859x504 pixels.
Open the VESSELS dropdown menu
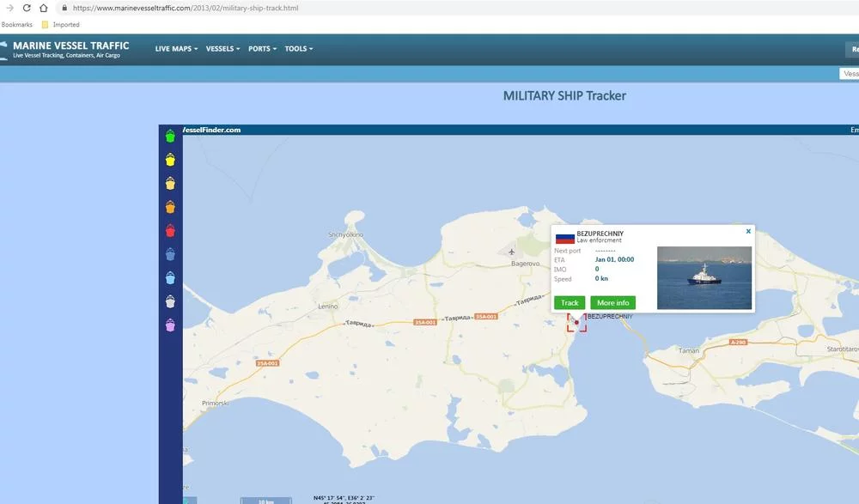[x=223, y=49]
